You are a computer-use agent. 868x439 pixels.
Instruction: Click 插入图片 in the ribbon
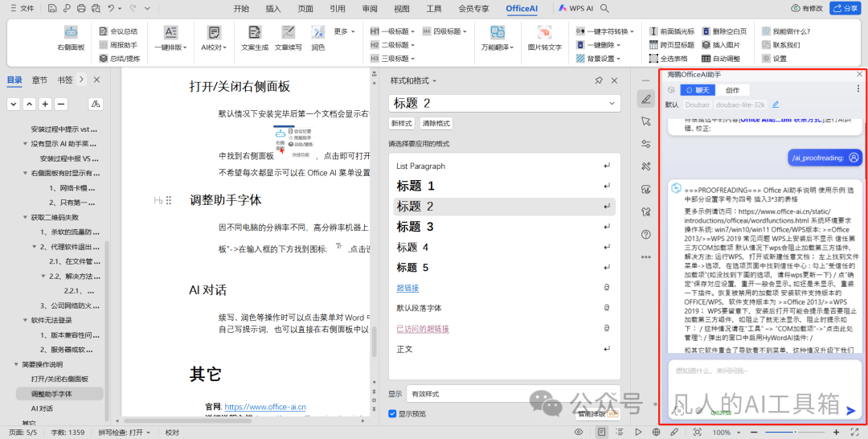[721, 45]
